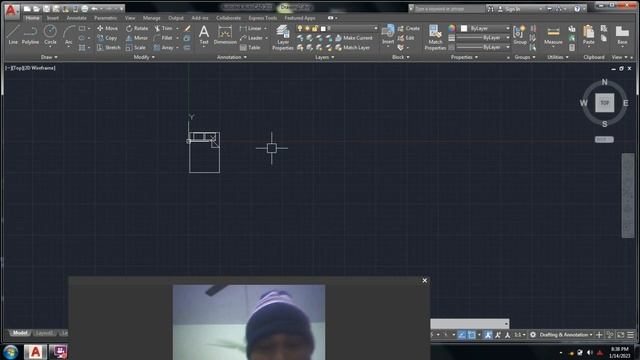Open the Insert ribbon tab
The width and height of the screenshot is (640, 360).
coord(53,18)
